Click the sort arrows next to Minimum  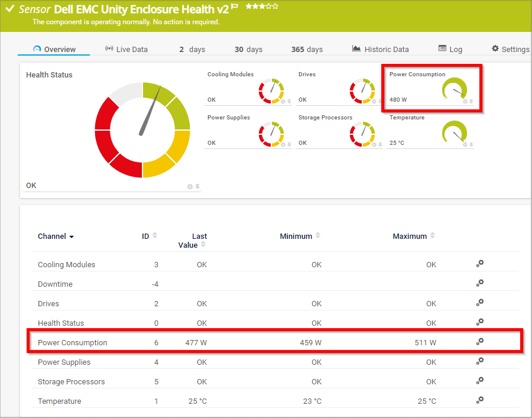tap(318, 236)
